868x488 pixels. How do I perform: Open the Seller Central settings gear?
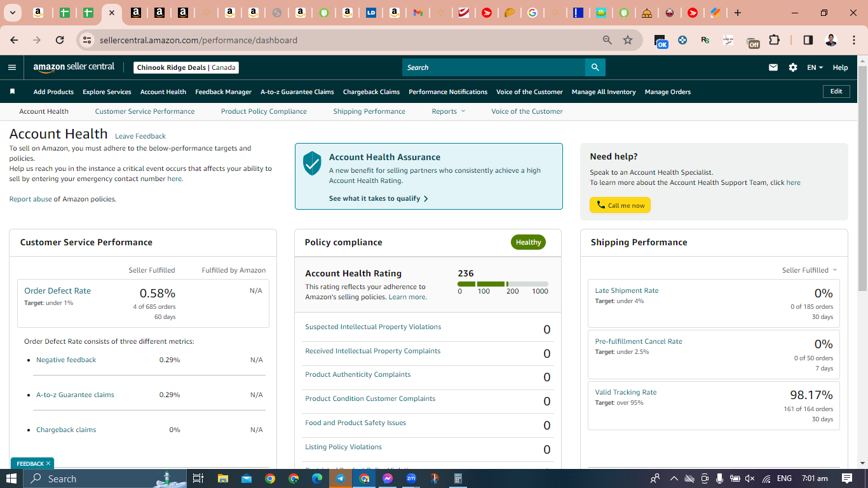pyautogui.click(x=793, y=67)
